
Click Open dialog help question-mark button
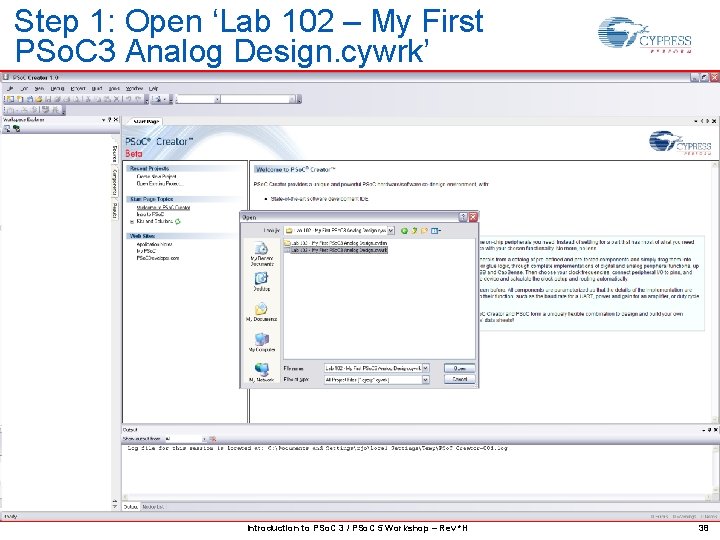click(x=463, y=217)
